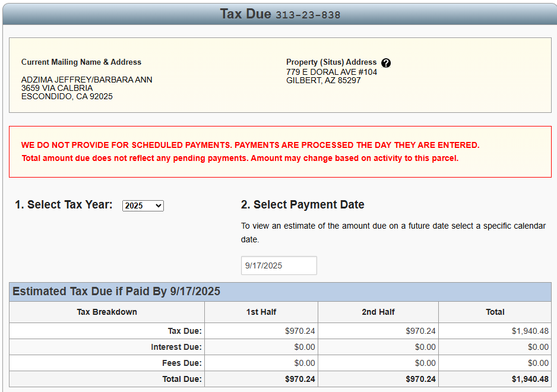Click the Select Payment Date heading

tap(302, 205)
